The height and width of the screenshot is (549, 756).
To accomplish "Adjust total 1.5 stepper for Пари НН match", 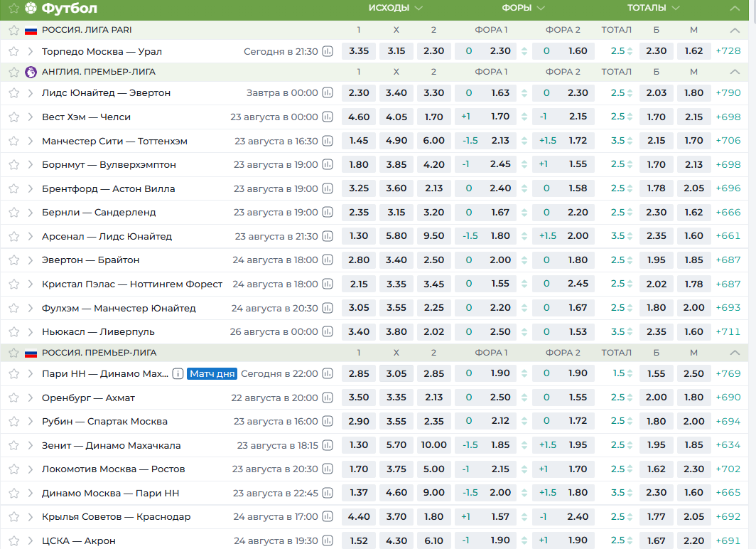I will pyautogui.click(x=630, y=374).
